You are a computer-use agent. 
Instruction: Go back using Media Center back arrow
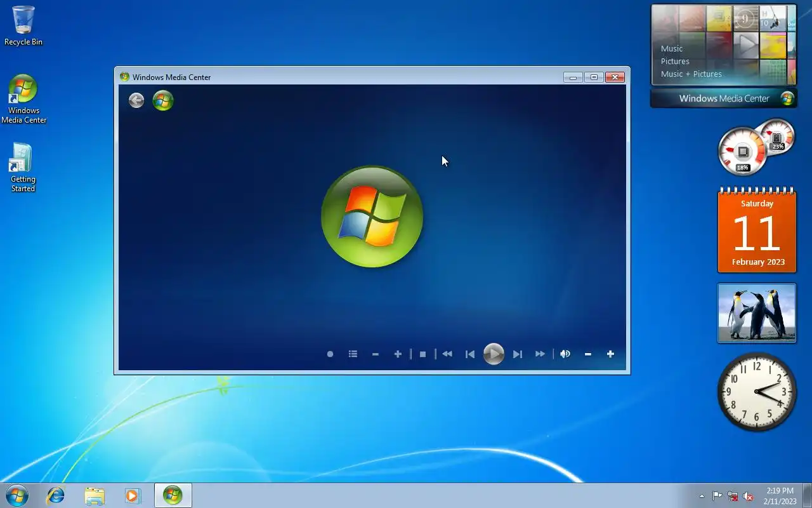point(136,100)
